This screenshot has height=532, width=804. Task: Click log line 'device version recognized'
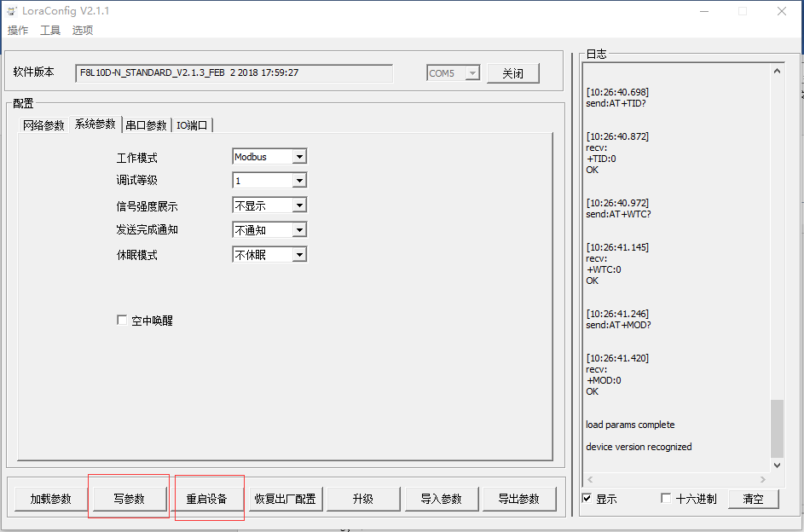click(x=639, y=447)
